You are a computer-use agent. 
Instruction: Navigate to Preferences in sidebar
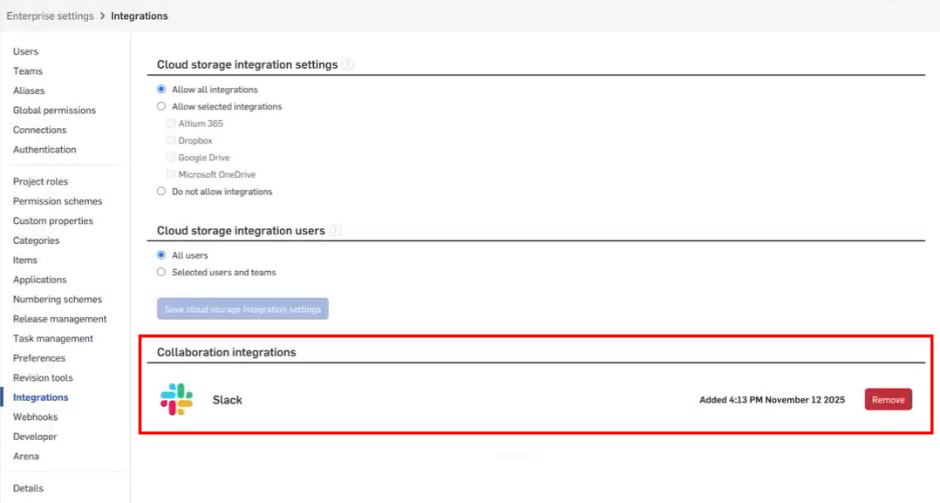click(39, 358)
